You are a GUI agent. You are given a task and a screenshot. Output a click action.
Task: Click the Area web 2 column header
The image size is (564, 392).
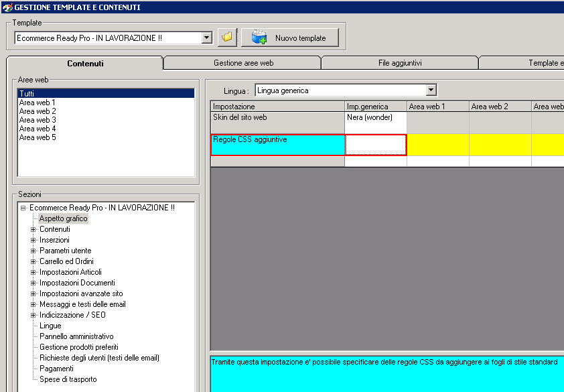click(500, 106)
